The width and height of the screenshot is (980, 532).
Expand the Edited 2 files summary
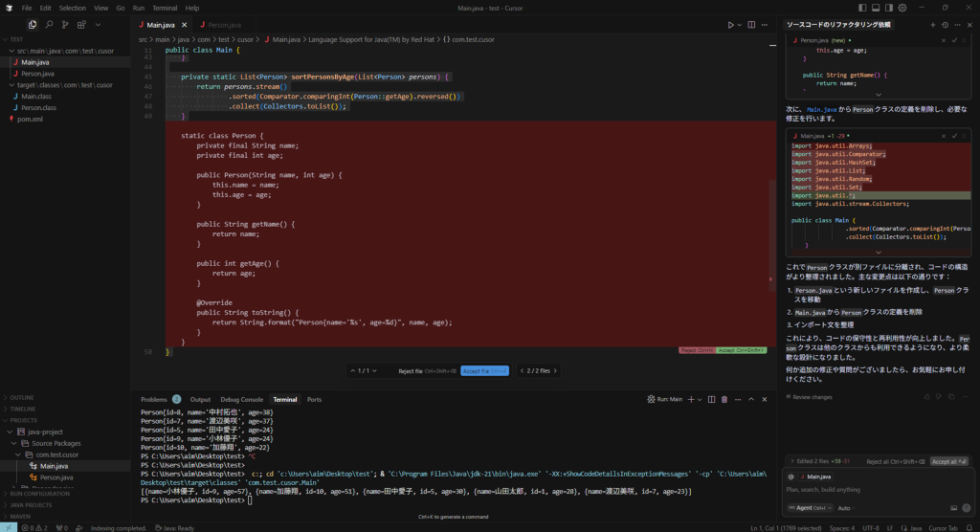(819, 461)
